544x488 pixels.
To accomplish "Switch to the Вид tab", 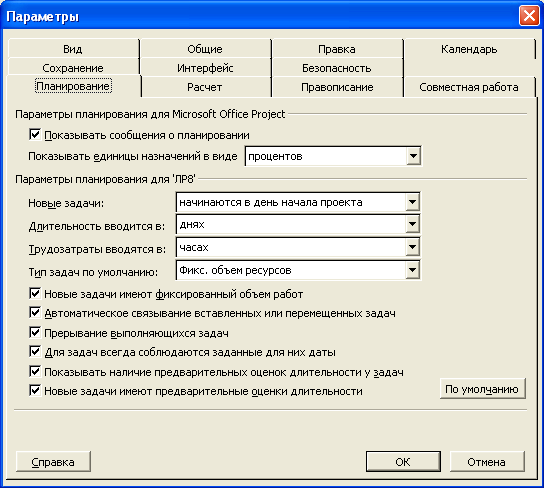I will point(73,49).
